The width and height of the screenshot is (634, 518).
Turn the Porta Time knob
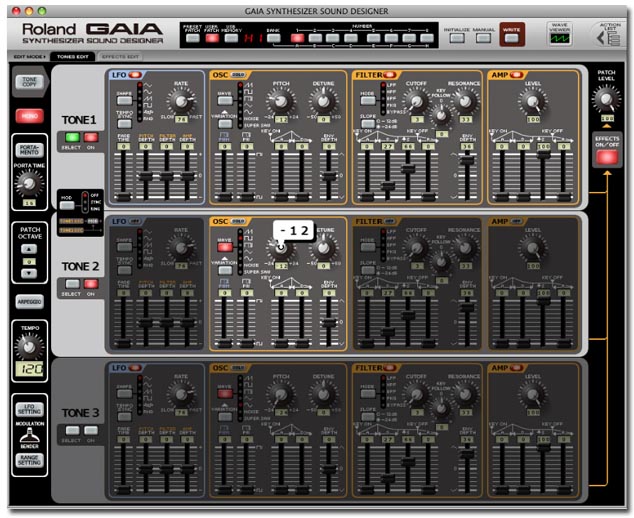point(29,184)
